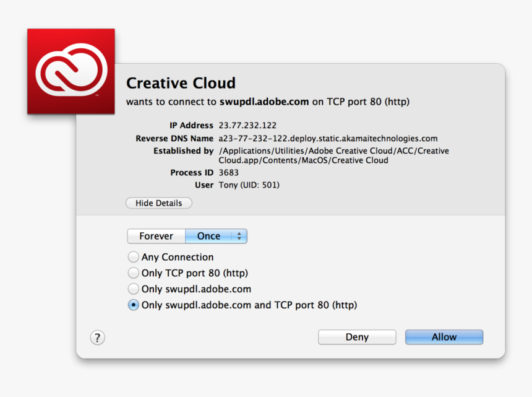Click the User value Tony (UID: 501)

click(249, 185)
